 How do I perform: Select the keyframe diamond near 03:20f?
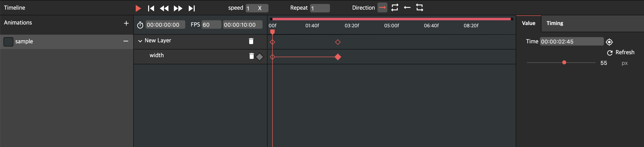point(338,42)
